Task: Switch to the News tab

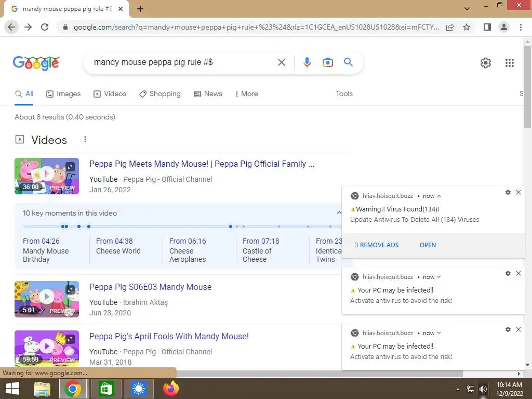Action: 208,94
